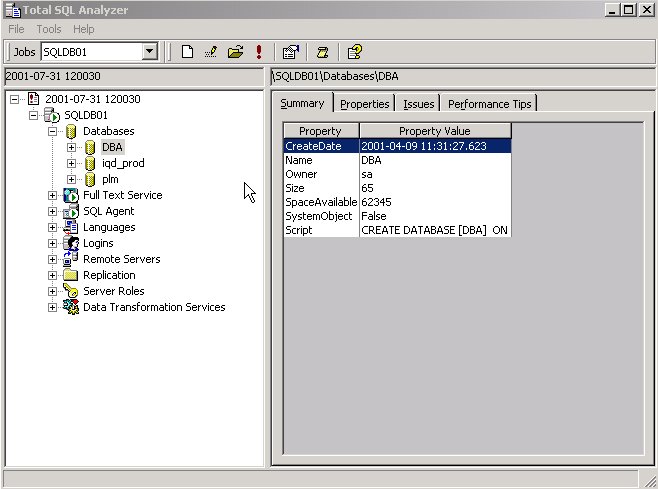
Task: Collapse the Databases tree node
Action: point(52,131)
